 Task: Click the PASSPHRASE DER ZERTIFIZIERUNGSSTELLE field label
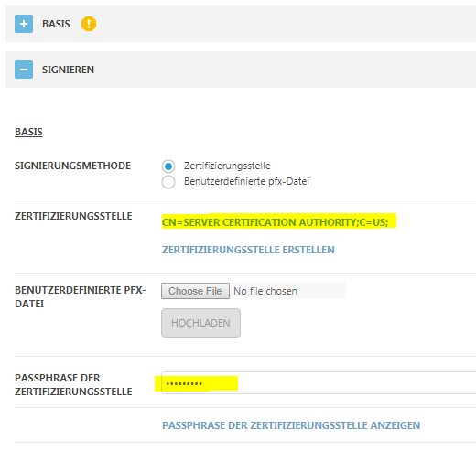click(x=73, y=385)
